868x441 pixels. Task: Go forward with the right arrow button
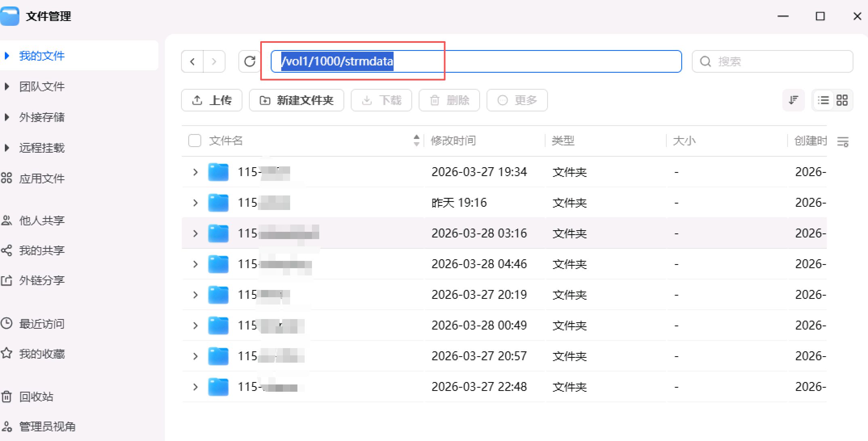coord(214,61)
